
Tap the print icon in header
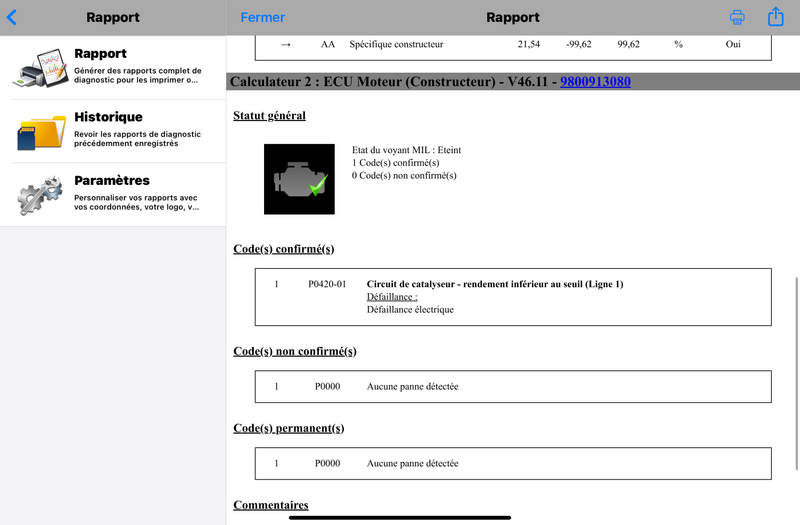tap(737, 17)
